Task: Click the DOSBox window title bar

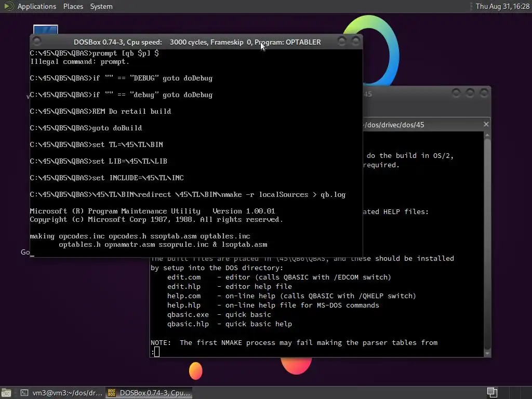Action: (x=197, y=42)
